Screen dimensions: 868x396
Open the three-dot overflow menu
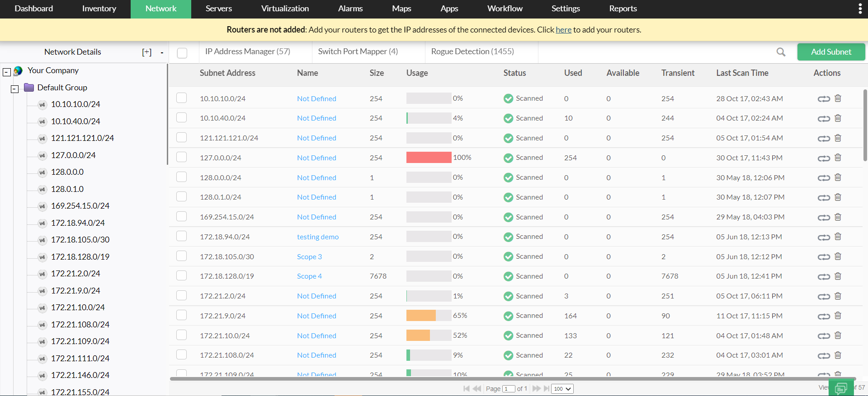[860, 9]
